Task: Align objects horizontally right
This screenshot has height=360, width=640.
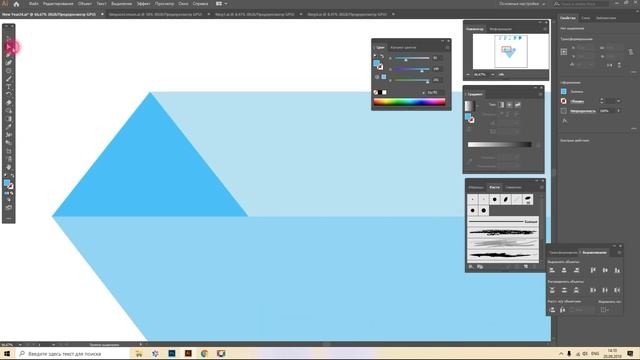Action: click(576, 270)
